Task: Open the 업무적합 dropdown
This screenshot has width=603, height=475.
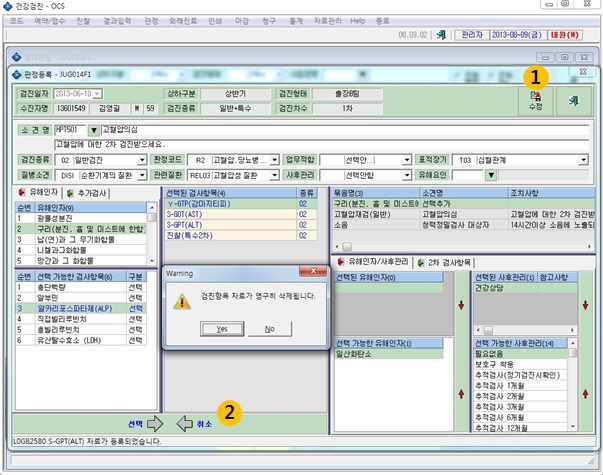Action: click(406, 160)
